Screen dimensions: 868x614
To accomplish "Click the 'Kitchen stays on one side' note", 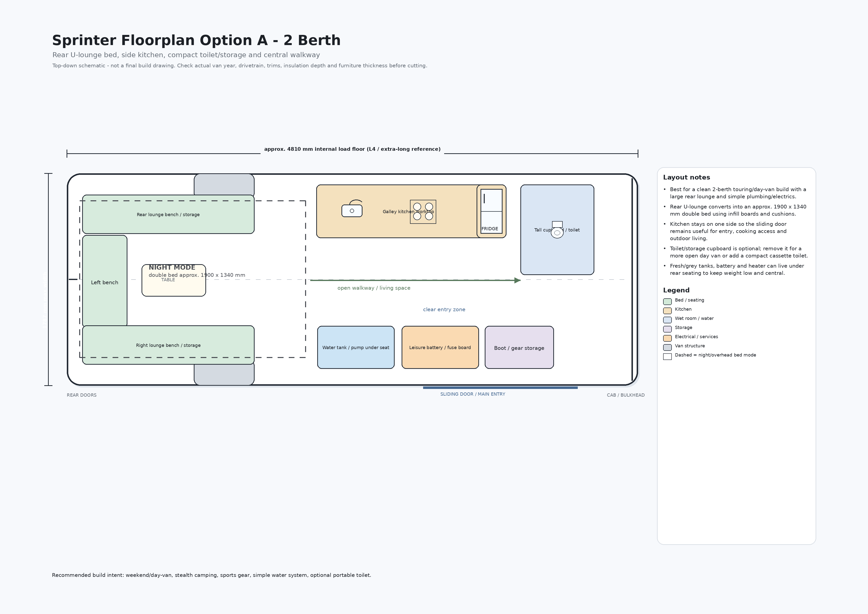I will coord(728,231).
